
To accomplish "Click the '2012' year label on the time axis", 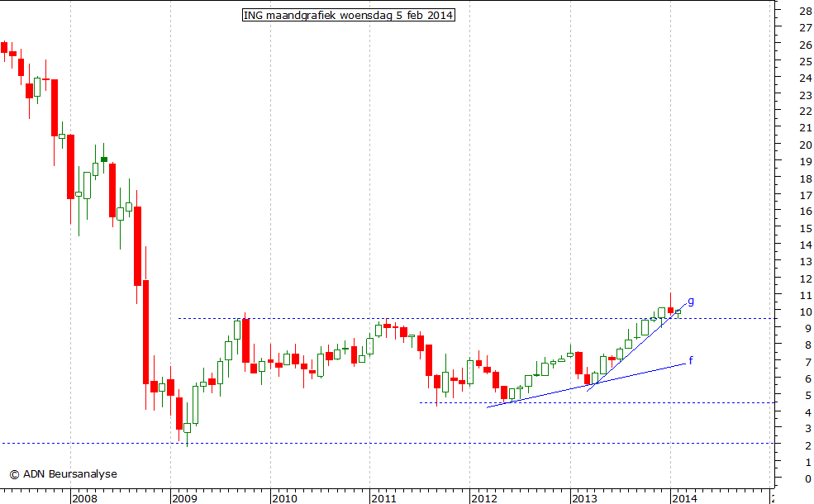I will coord(483,498).
